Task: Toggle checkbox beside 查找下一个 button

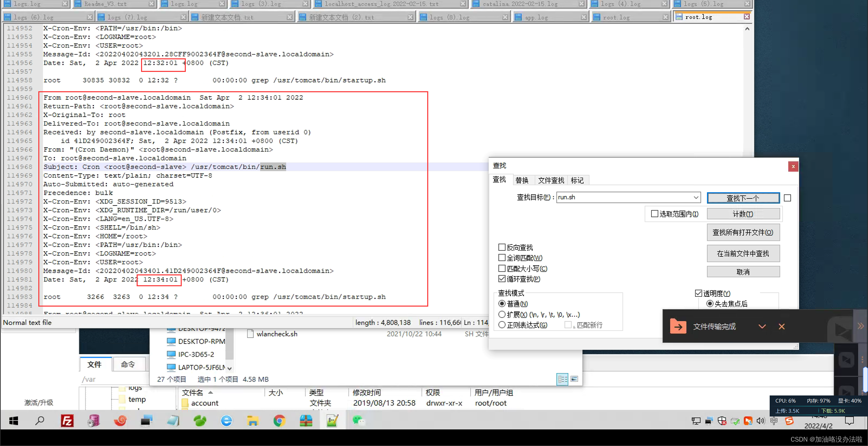Action: [787, 198]
